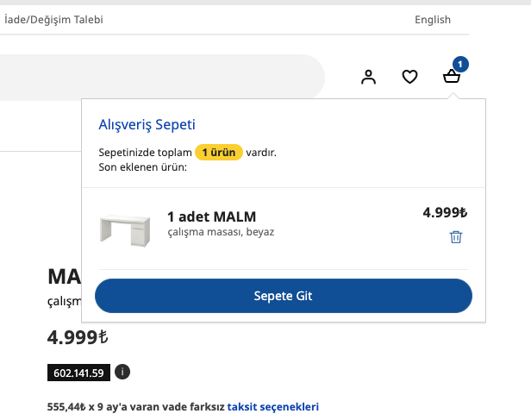Delete MALM item with trash icon
Screen dimensions: 531x420
pos(456,237)
